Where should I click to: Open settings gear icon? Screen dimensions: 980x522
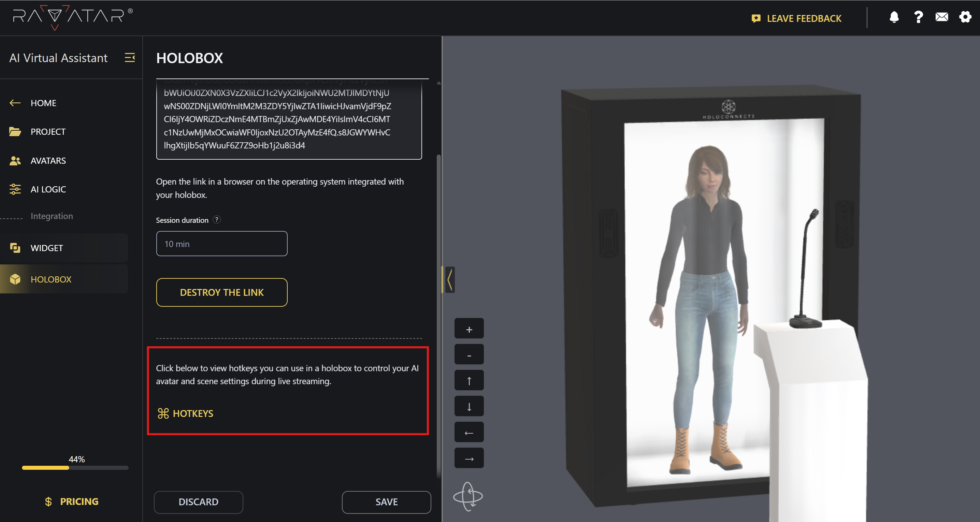coord(965,17)
